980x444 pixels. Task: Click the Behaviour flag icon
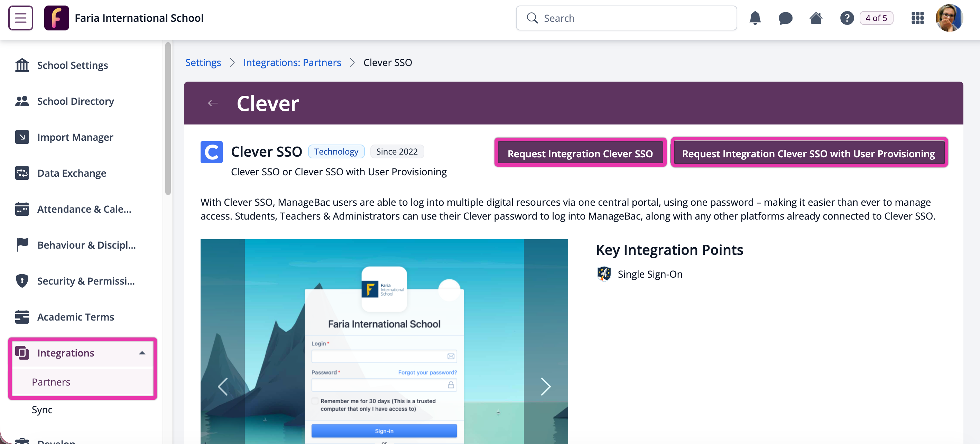tap(22, 244)
